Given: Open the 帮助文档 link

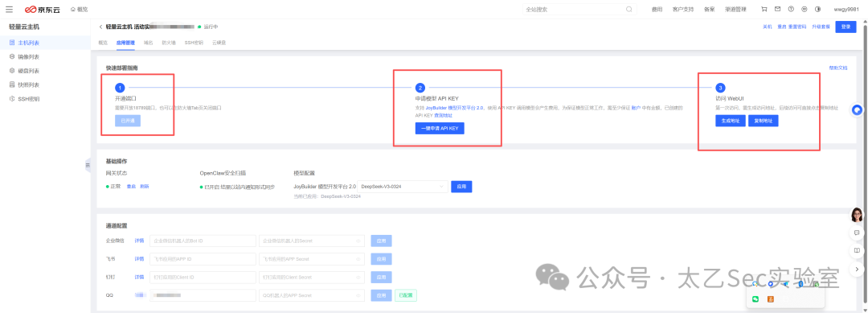Looking at the screenshot, I should tap(838, 68).
